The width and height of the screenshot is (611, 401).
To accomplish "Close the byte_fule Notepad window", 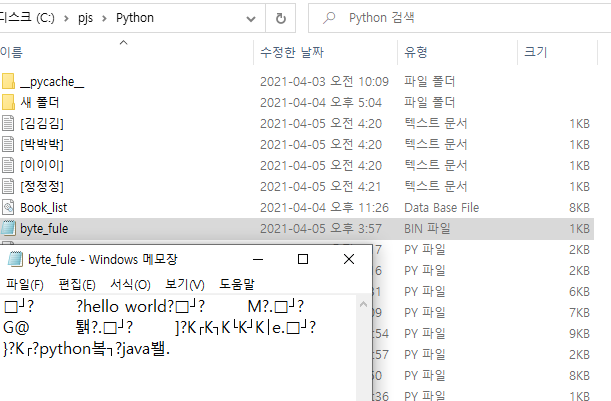I will [349, 259].
